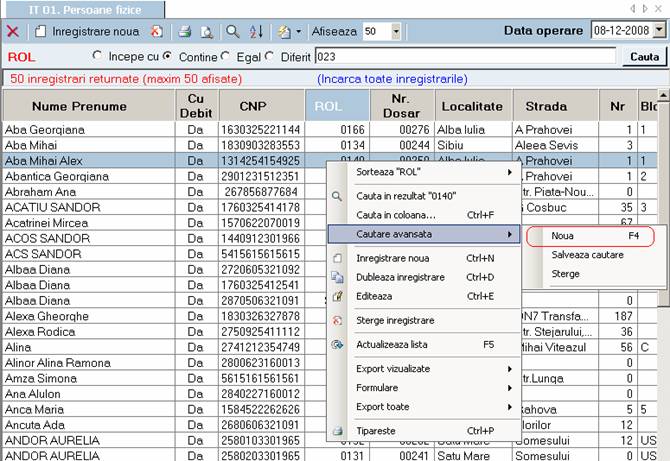Click the Cauta button

click(x=644, y=57)
